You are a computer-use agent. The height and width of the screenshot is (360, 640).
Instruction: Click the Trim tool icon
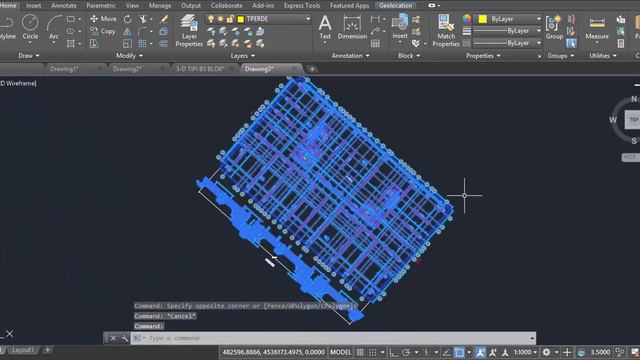tap(143, 19)
